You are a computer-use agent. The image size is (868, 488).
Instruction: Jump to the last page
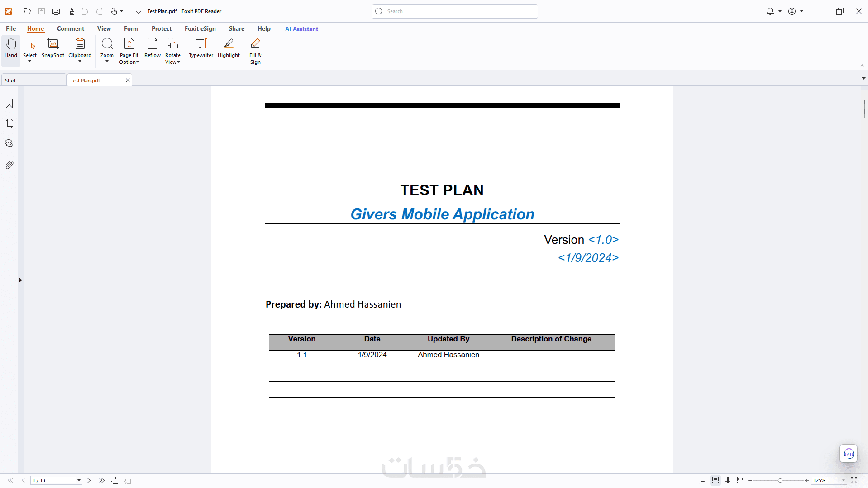(102, 480)
